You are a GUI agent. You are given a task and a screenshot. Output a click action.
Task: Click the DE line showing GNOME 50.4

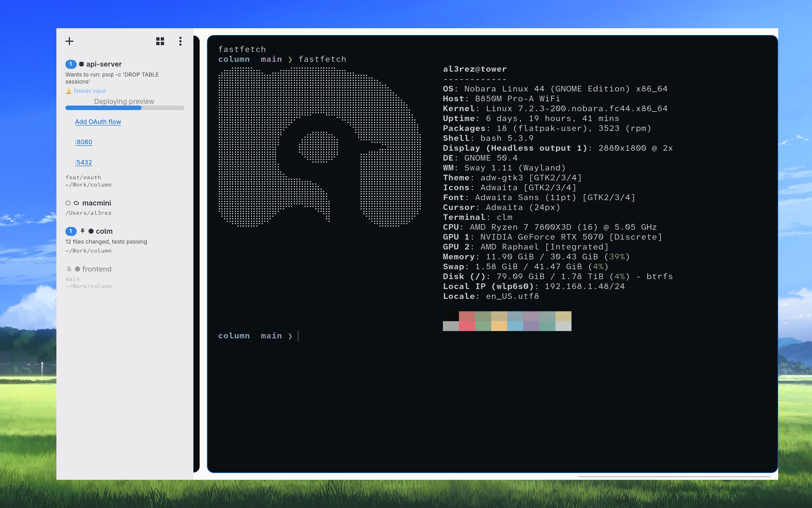[x=480, y=158]
